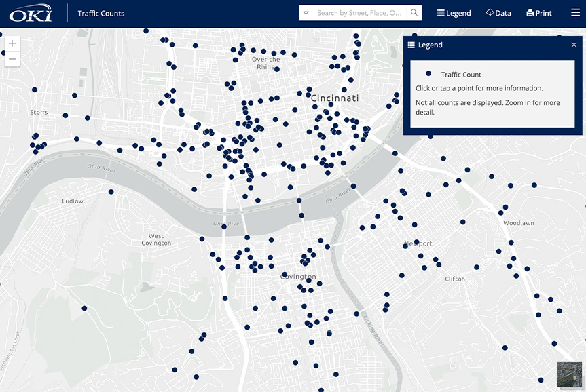Open the hamburger menu icon
Screen dimensions: 586x392
point(574,12)
